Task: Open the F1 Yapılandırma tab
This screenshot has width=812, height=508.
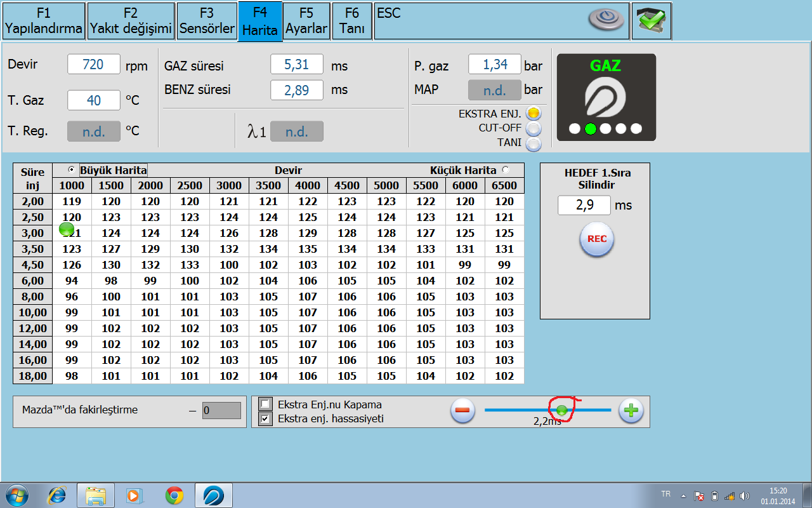Action: tap(44, 21)
